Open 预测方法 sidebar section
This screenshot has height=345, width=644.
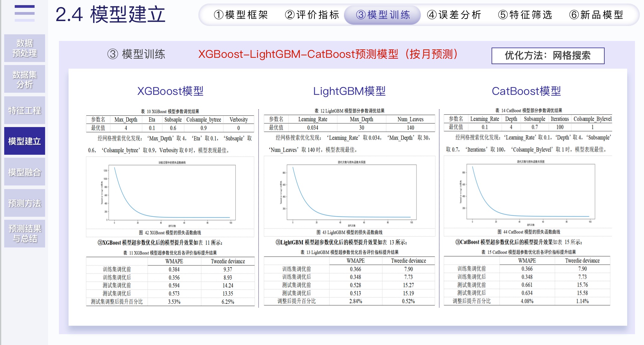tap(25, 203)
